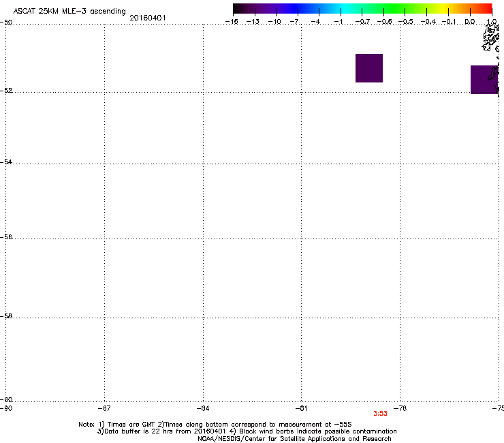Click the -0.4 color scale label
Image resolution: width=504 pixels, height=443 pixels.
coord(428,22)
